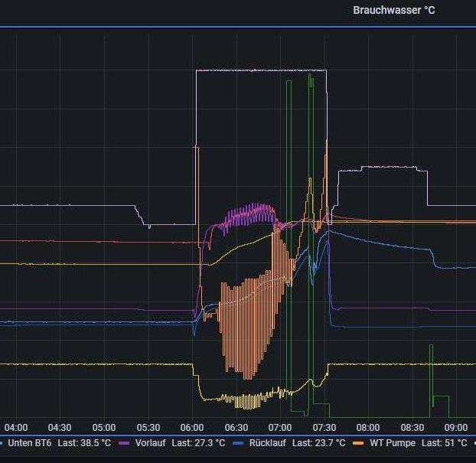Toggle the Rücklauf series in the legend

[266, 443]
